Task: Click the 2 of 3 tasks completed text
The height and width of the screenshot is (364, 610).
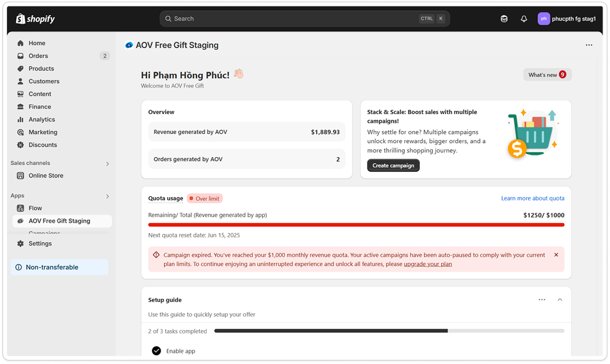Action: point(177,331)
